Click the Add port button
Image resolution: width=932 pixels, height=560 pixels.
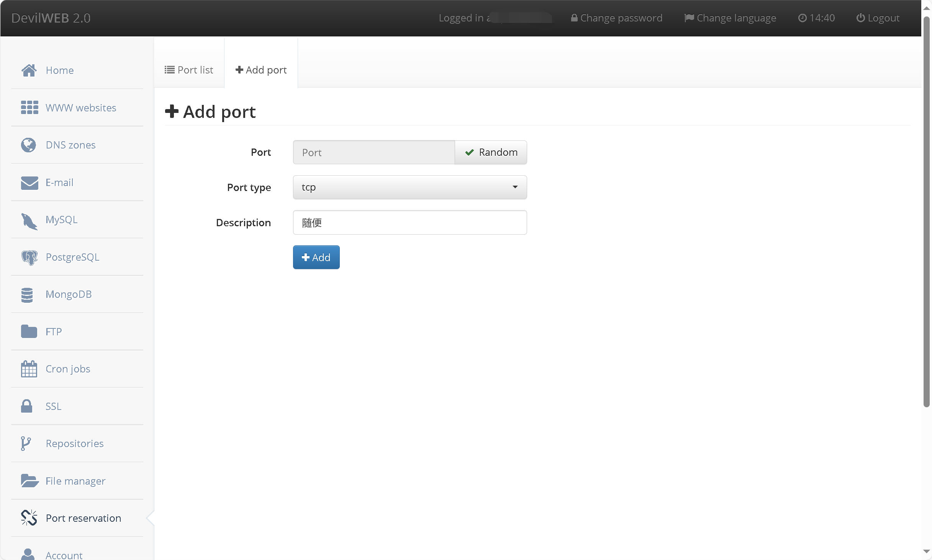click(x=316, y=257)
